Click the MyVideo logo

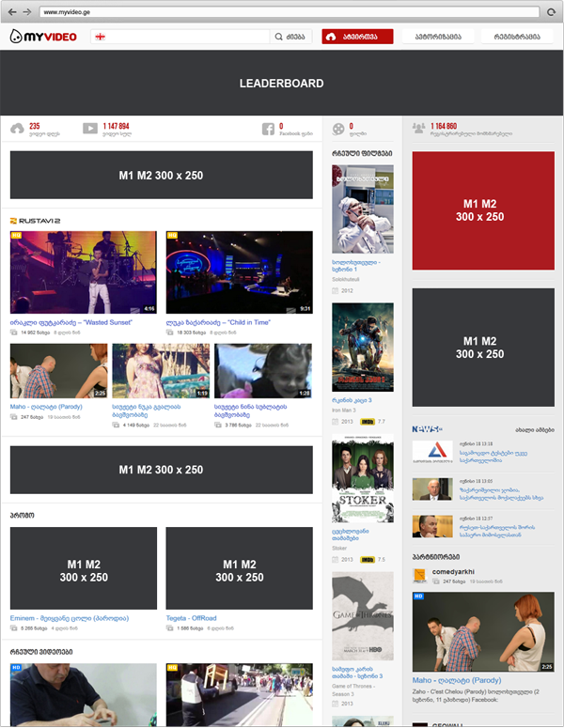(41, 37)
